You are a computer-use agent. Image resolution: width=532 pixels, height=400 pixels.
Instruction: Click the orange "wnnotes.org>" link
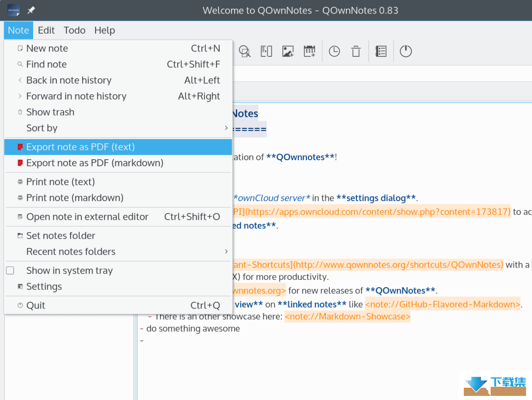[x=260, y=291]
